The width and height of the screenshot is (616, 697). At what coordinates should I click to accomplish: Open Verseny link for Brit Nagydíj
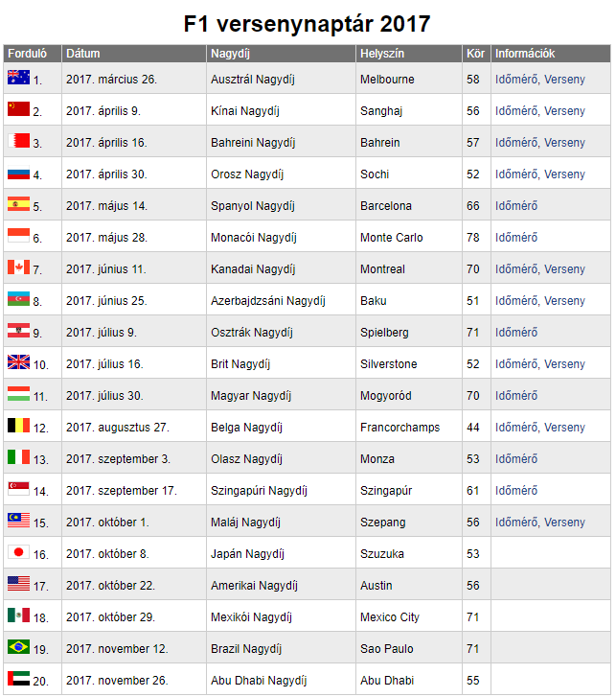(x=564, y=364)
